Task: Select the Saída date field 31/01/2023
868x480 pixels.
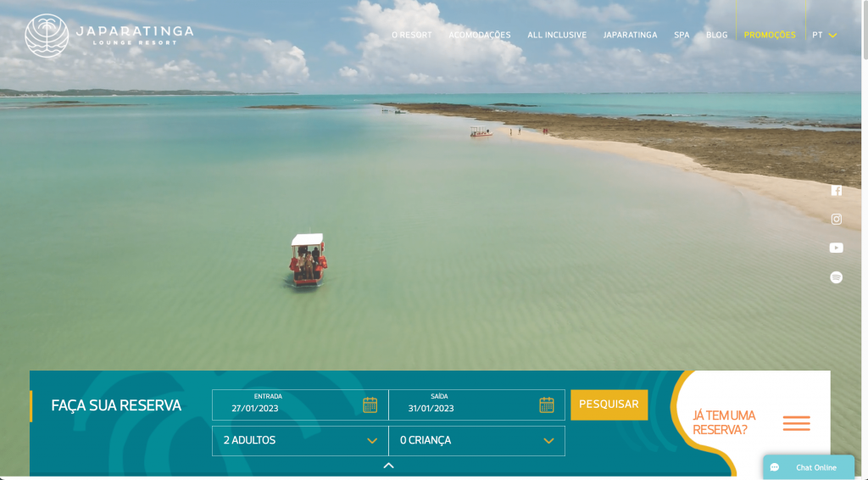Action: pos(476,405)
